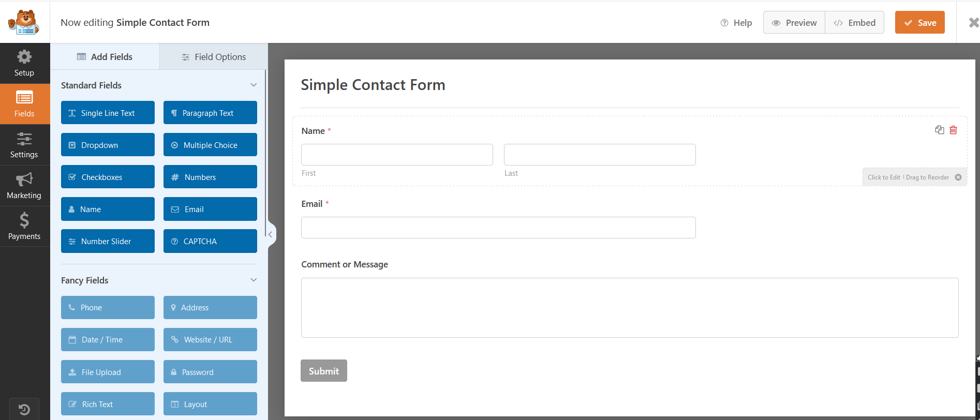Open the Settings panel
The height and width of the screenshot is (420, 980).
click(24, 144)
